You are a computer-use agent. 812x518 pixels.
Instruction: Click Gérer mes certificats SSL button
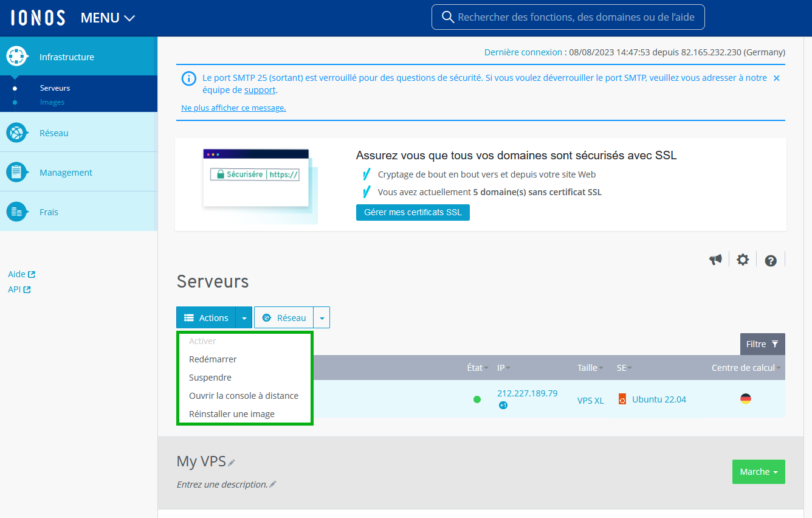pyautogui.click(x=413, y=212)
